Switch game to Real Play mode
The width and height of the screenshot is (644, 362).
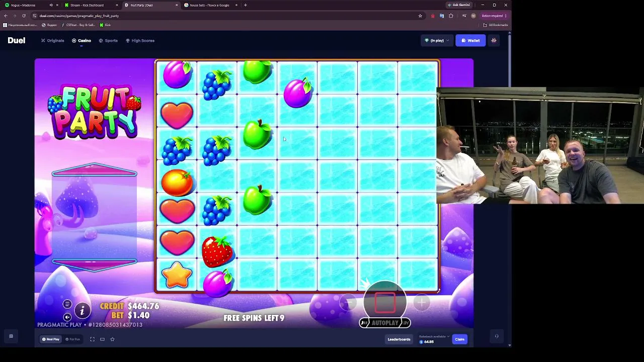click(51, 339)
